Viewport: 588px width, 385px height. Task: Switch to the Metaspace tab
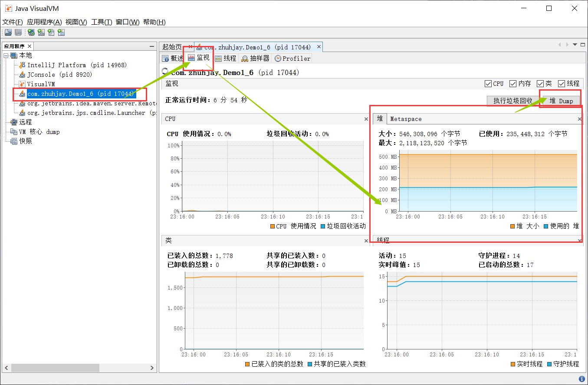click(x=406, y=119)
